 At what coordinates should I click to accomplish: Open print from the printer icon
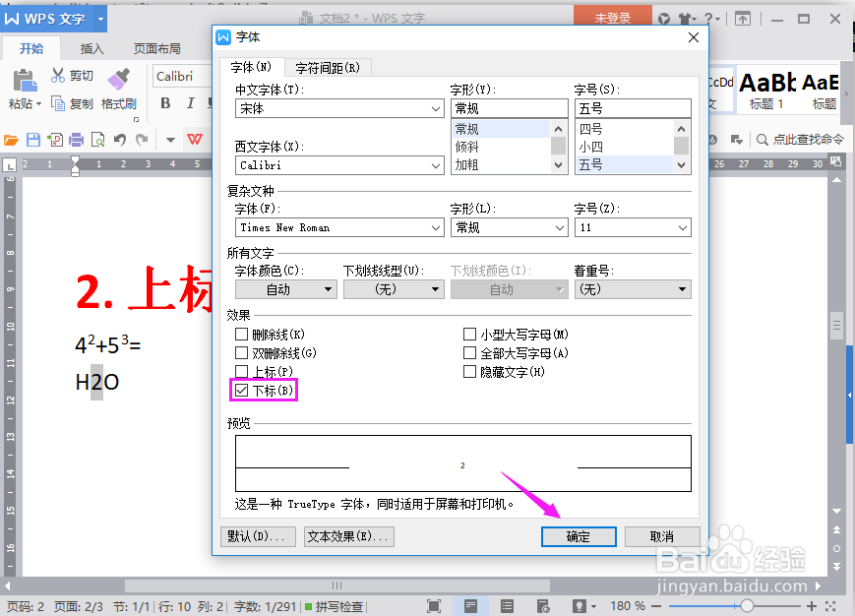pyautogui.click(x=76, y=140)
